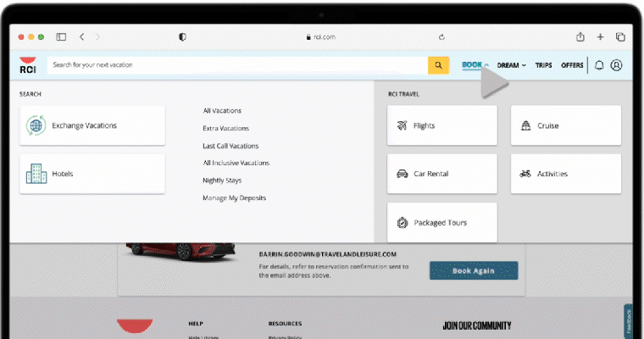Open the notifications bell
This screenshot has width=644, height=339.
point(599,65)
